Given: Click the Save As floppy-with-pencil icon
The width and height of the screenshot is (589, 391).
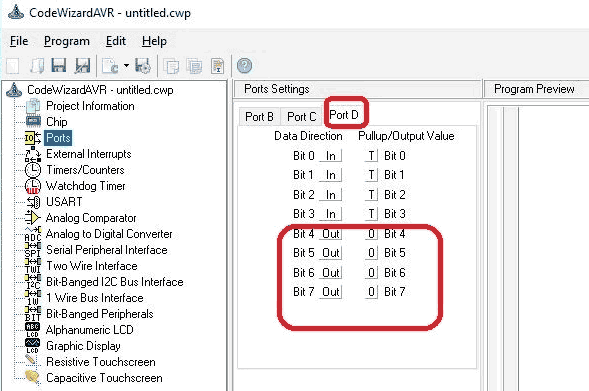Looking at the screenshot, I should click(x=82, y=66).
